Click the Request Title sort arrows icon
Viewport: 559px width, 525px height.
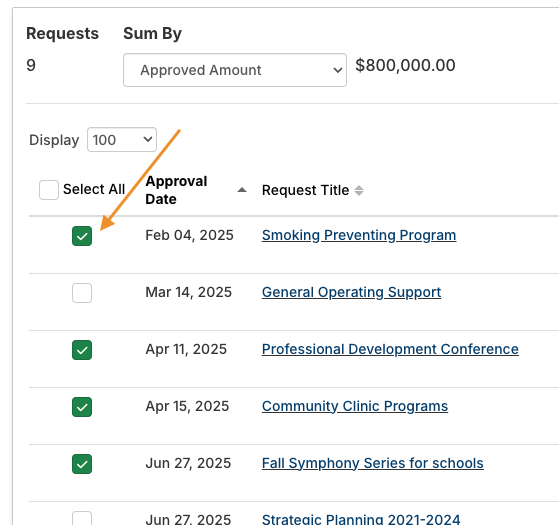359,190
